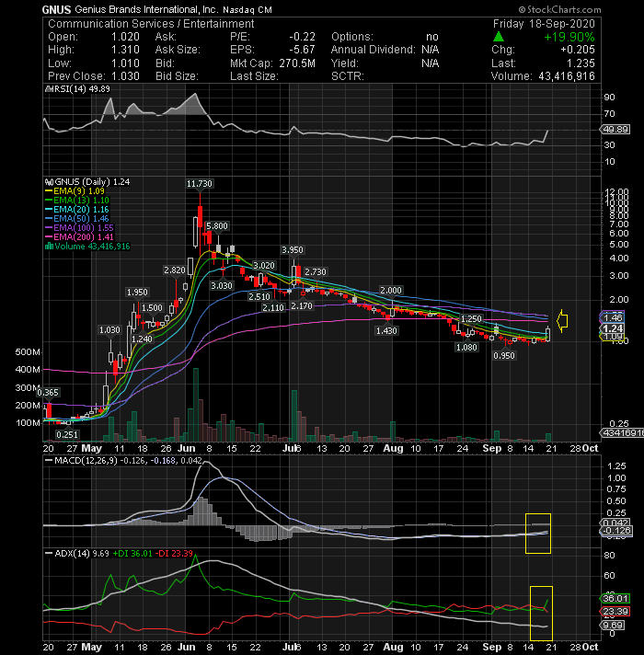Image resolution: width=644 pixels, height=655 pixels.
Task: Select the GNUS ticker symbol in header
Action: pos(56,9)
